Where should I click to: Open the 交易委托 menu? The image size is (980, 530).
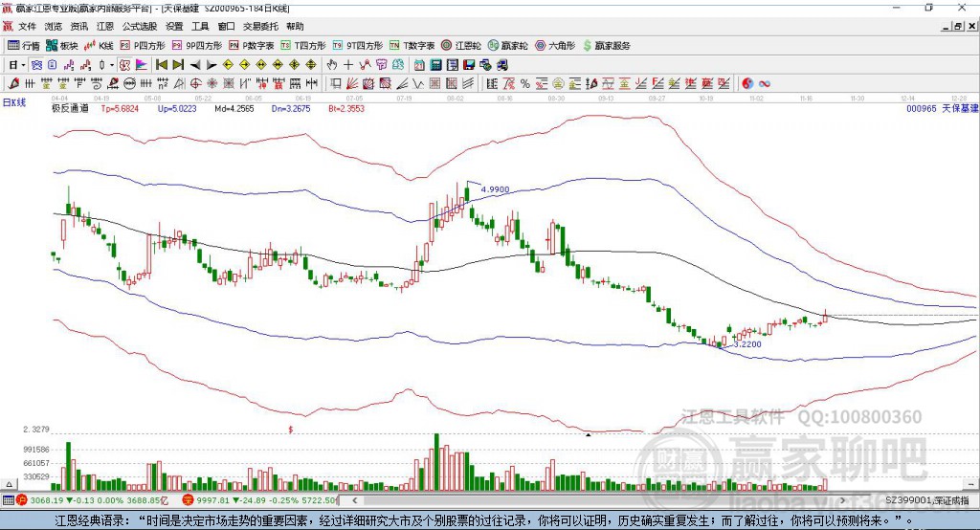tap(260, 26)
